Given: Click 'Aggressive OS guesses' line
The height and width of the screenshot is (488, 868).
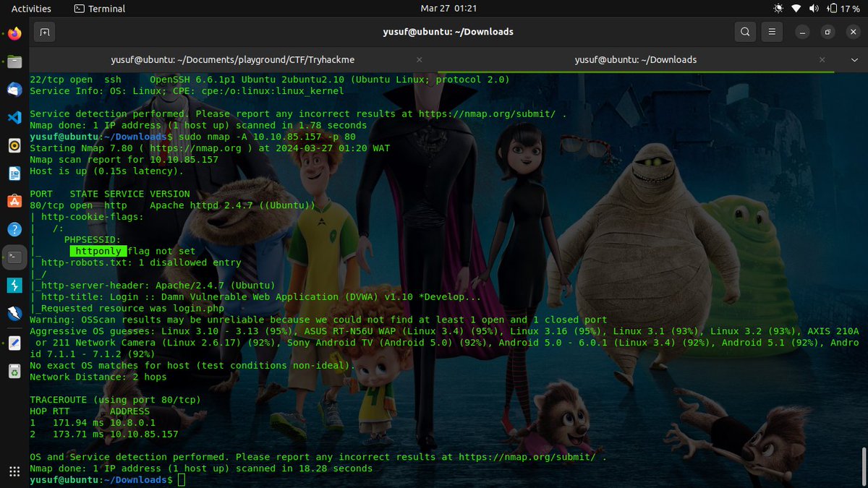Looking at the screenshot, I should [x=444, y=343].
